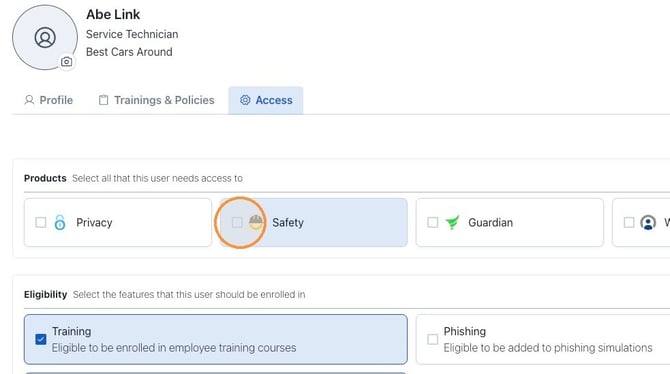The image size is (670, 374).
Task: Switch to the Profile tab
Action: point(49,100)
